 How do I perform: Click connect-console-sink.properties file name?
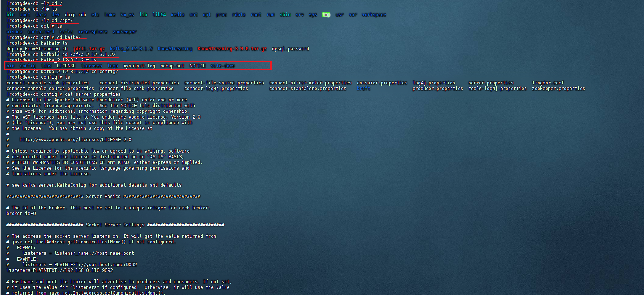pyautogui.click(x=47, y=83)
